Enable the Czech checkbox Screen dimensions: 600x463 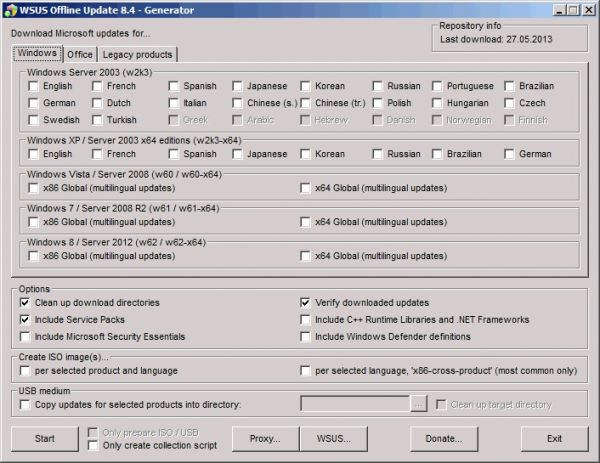coord(509,103)
